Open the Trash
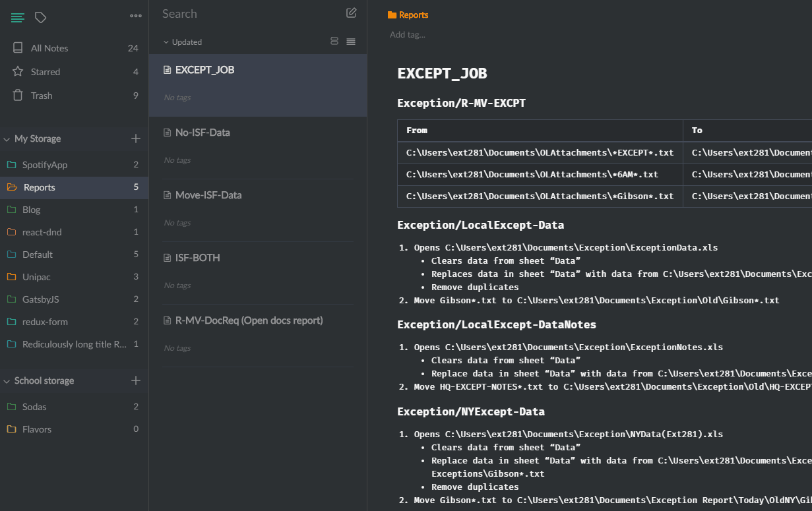 [x=42, y=96]
